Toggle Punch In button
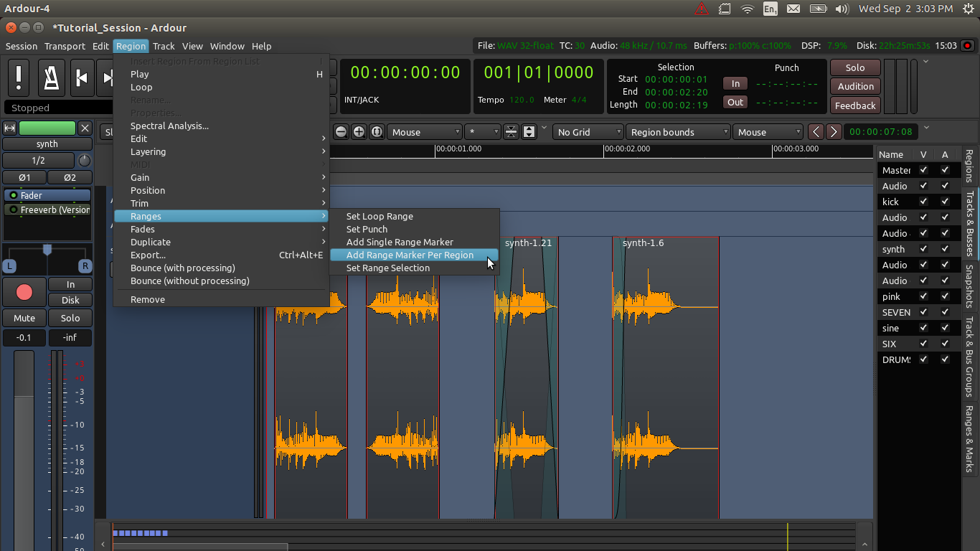980x551 pixels. pos(735,83)
